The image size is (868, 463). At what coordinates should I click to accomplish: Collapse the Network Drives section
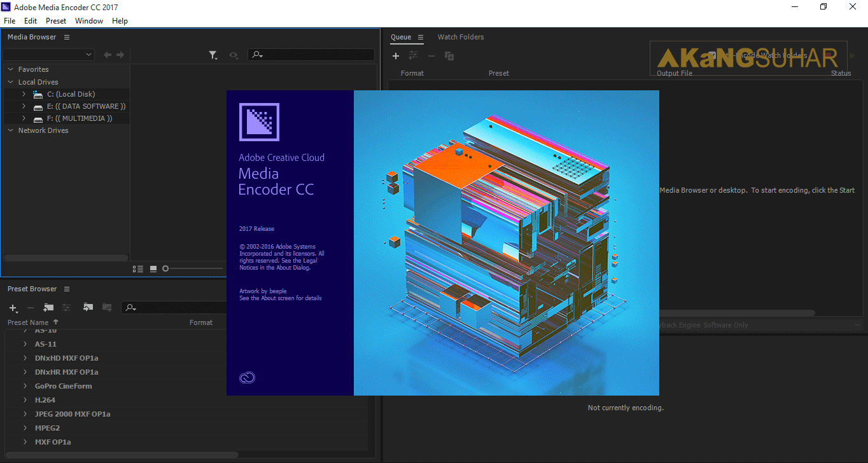coord(11,130)
